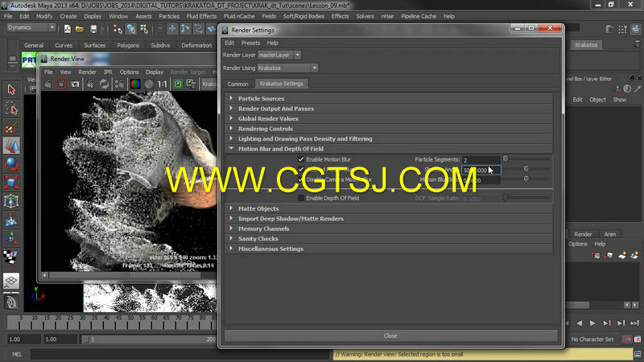Viewport: 644px width, 362px height.
Task: Toggle Enable Depth Of Field checkbox
Action: pos(301,198)
